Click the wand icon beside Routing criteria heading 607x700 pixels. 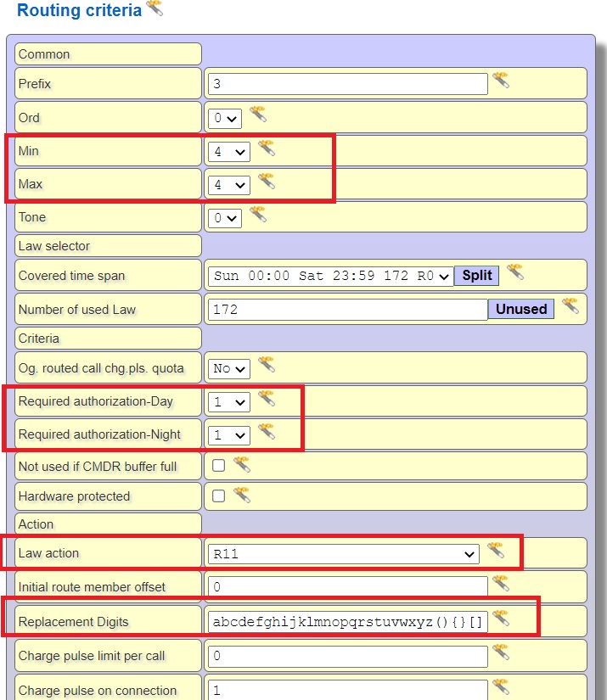154,8
